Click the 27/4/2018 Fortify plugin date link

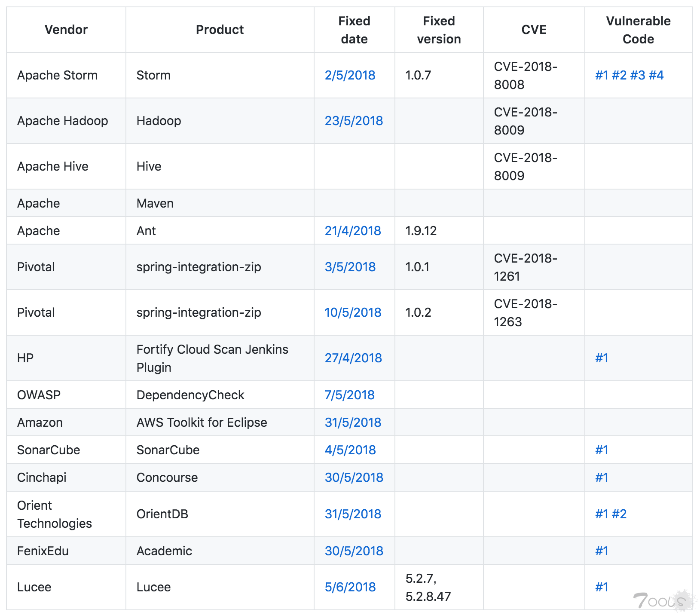353,358
